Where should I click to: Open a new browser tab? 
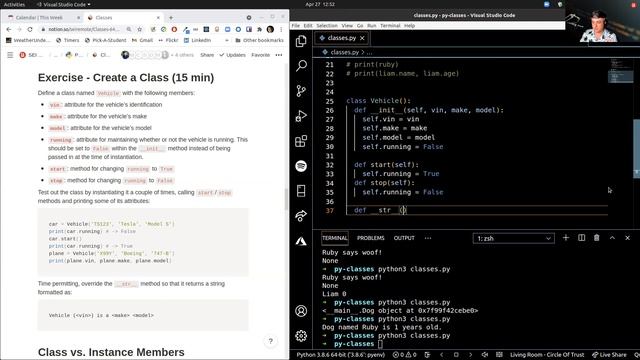tap(171, 18)
